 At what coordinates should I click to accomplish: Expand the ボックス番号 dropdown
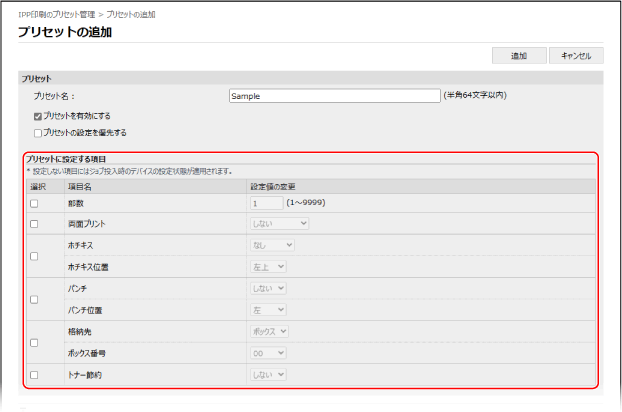point(267,353)
